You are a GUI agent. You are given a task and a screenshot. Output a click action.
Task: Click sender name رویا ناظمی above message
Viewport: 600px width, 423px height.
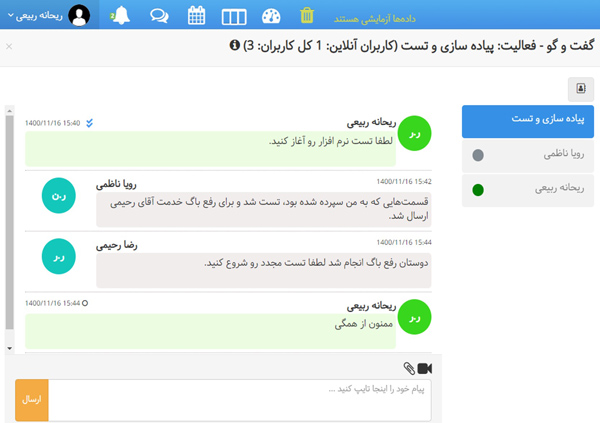pyautogui.click(x=116, y=185)
